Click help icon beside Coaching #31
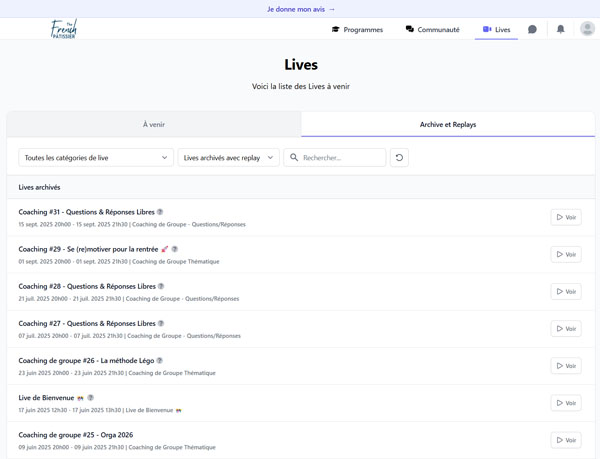600x459 pixels. [x=160, y=212]
